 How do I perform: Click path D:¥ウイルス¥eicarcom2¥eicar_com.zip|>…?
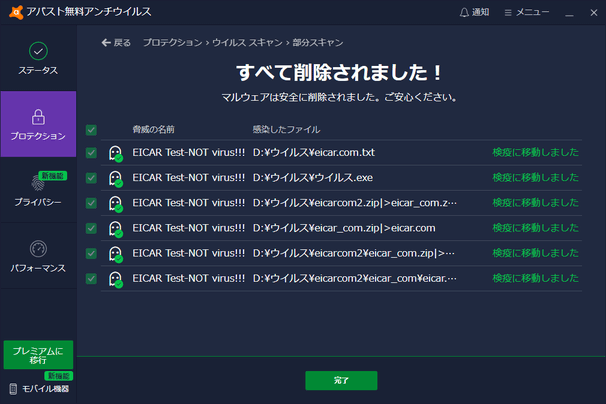[x=354, y=253]
